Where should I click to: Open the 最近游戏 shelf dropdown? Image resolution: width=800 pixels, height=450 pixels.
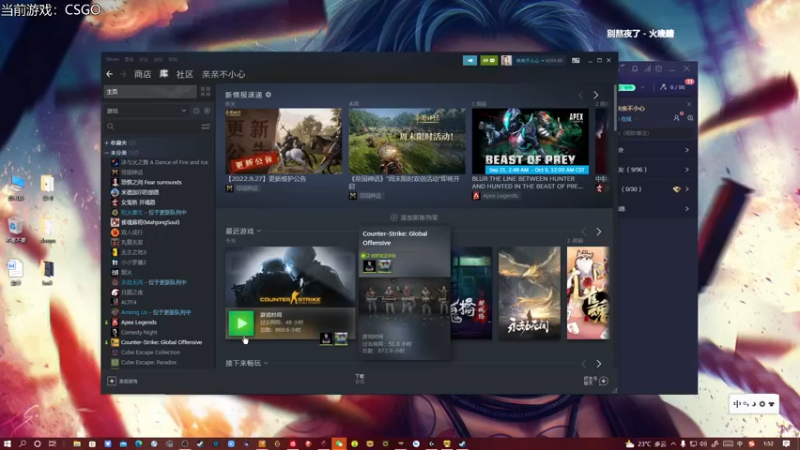point(243,231)
